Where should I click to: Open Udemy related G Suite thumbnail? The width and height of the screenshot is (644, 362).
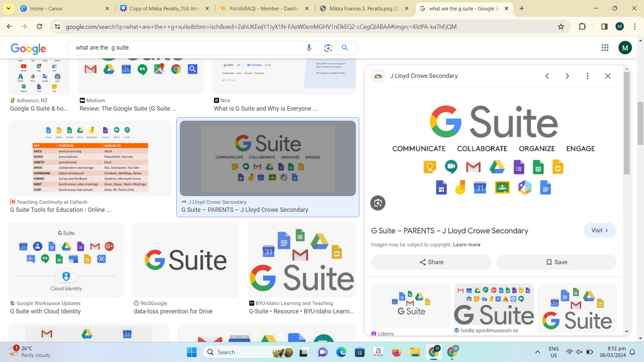pyautogui.click(x=411, y=306)
